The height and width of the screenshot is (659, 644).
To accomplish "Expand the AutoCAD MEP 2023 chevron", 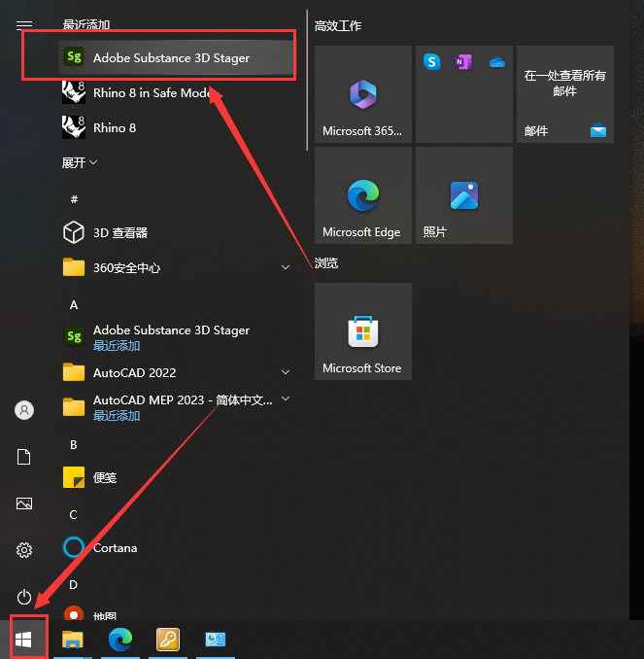I will coord(286,399).
